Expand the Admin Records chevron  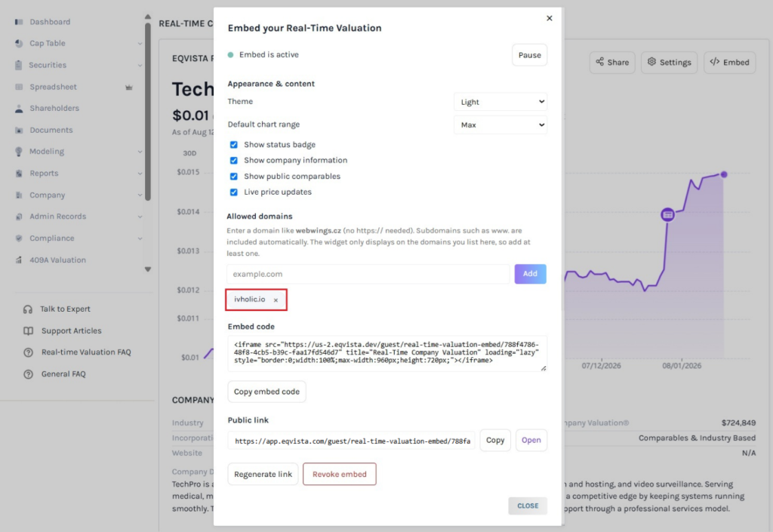(140, 217)
